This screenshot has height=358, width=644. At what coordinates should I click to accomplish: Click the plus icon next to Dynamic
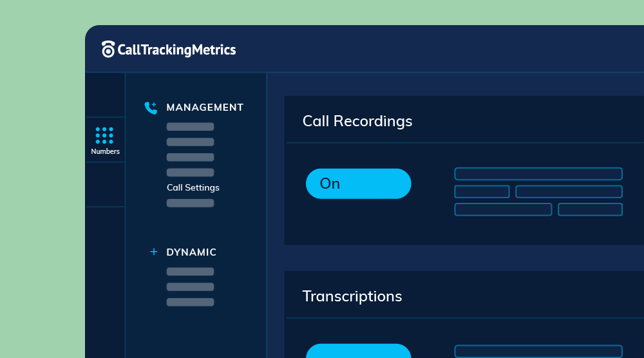point(153,252)
